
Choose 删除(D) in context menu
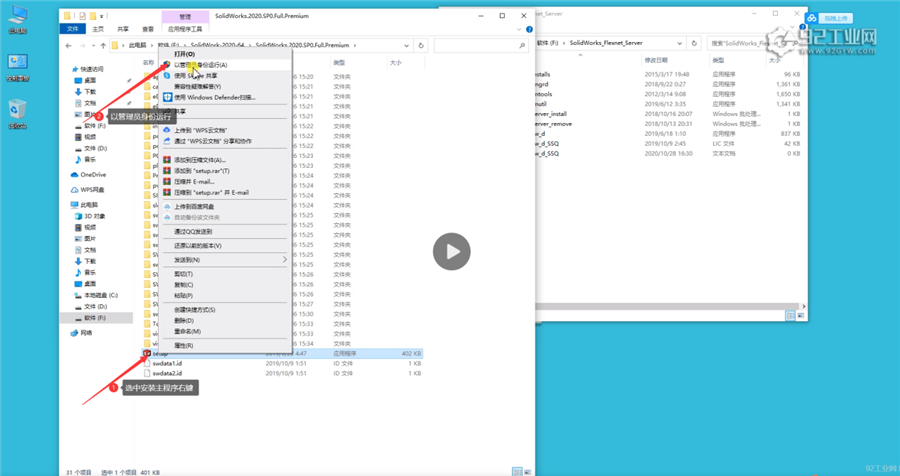click(x=184, y=321)
